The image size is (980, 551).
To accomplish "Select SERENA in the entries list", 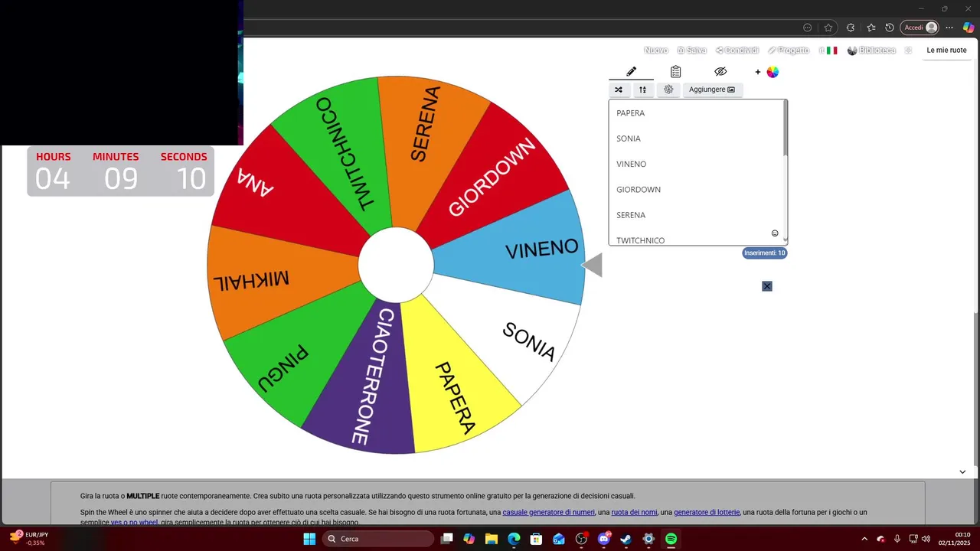I will [631, 215].
